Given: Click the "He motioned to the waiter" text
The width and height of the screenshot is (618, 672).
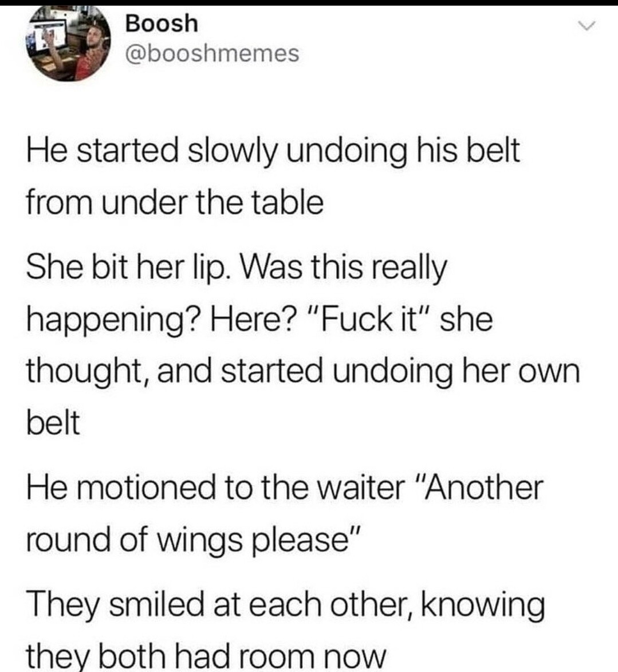Looking at the screenshot, I should click(215, 488).
